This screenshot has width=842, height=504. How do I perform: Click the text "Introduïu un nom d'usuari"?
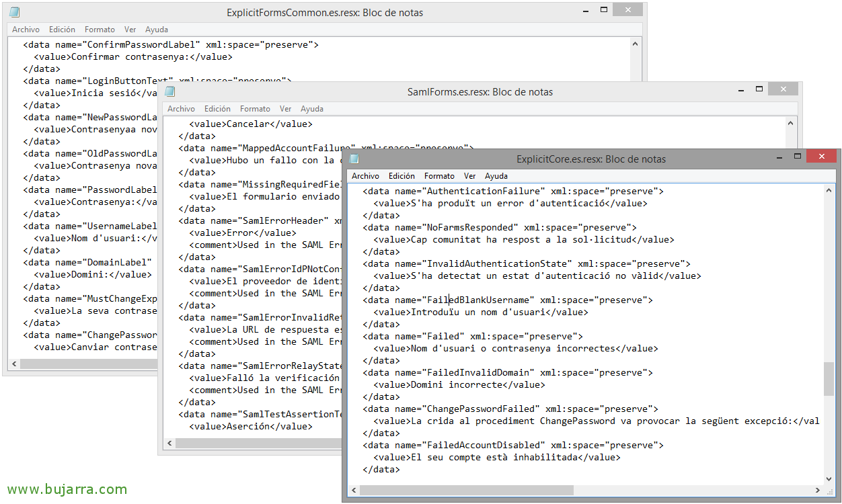(478, 312)
